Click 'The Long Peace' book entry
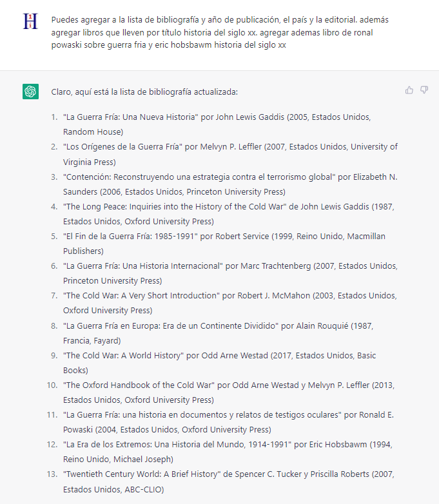439x504 pixels. point(142,206)
